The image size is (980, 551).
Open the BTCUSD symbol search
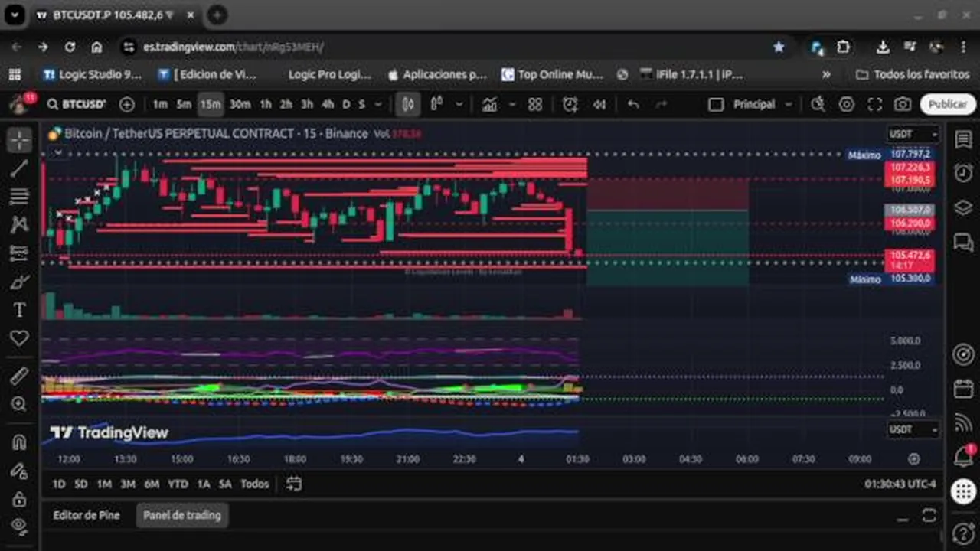[x=77, y=104]
